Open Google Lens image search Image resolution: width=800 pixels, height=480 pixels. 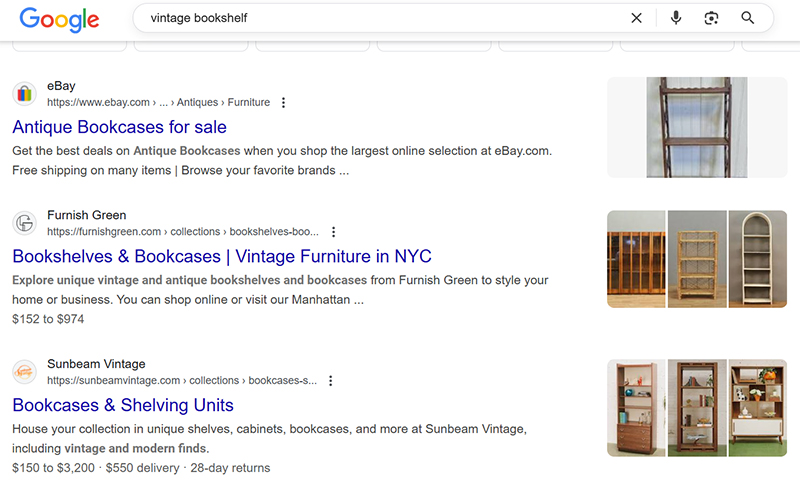(711, 18)
